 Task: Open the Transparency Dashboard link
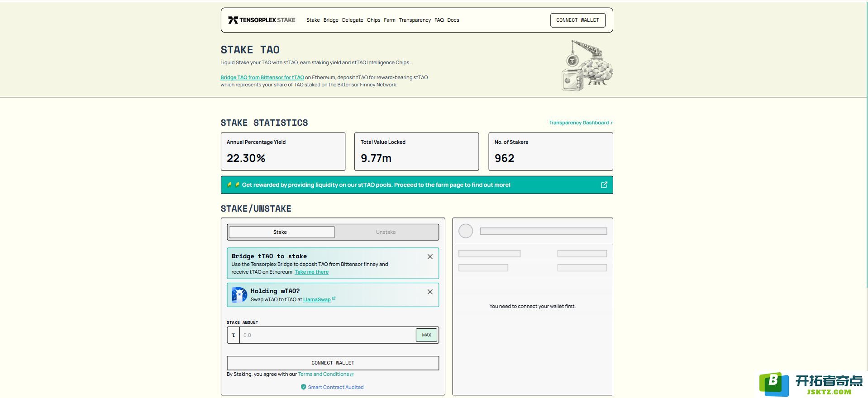[x=580, y=123]
